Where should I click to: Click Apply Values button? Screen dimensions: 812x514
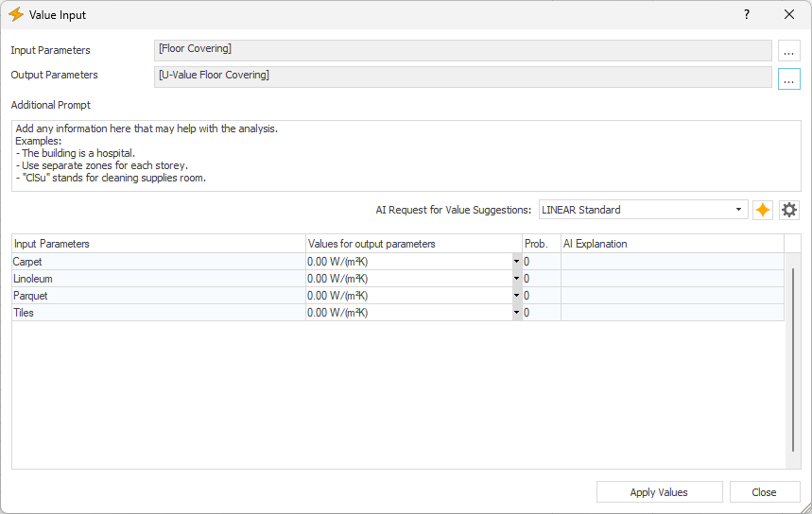[659, 492]
